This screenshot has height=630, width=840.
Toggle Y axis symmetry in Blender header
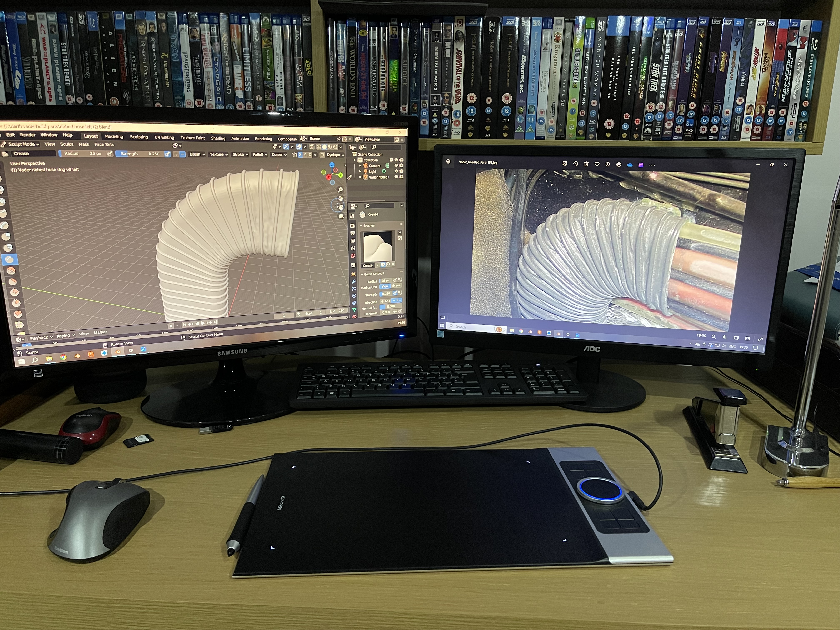coord(305,155)
